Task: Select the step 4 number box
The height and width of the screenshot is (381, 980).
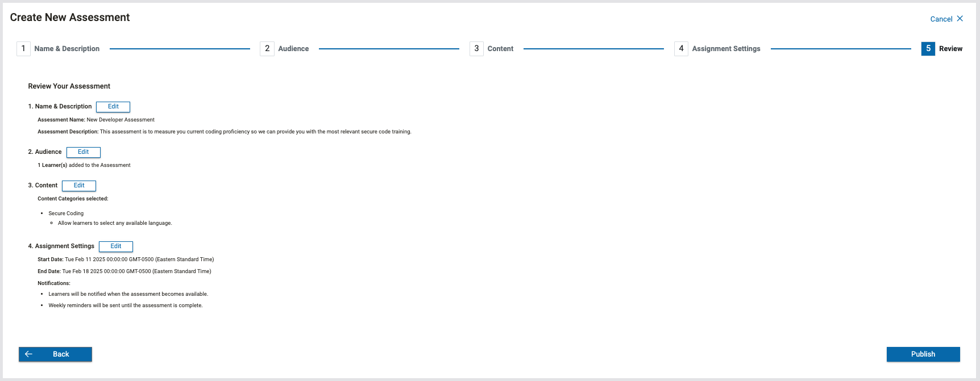Action: [x=681, y=49]
